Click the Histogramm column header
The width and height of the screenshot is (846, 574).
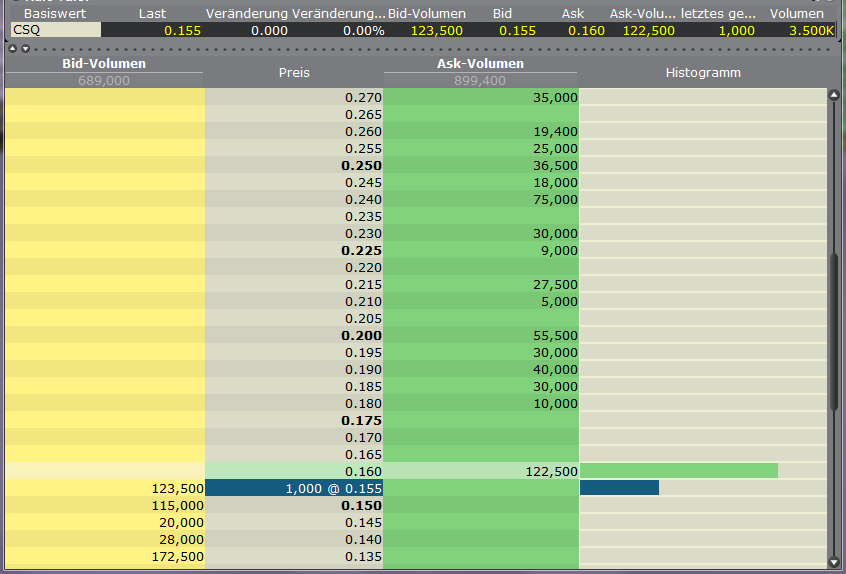(703, 73)
